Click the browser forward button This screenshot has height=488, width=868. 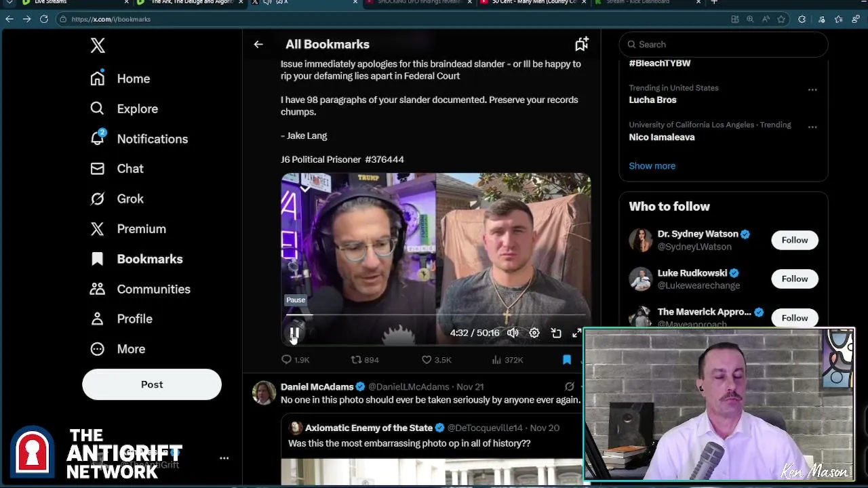pos(26,19)
